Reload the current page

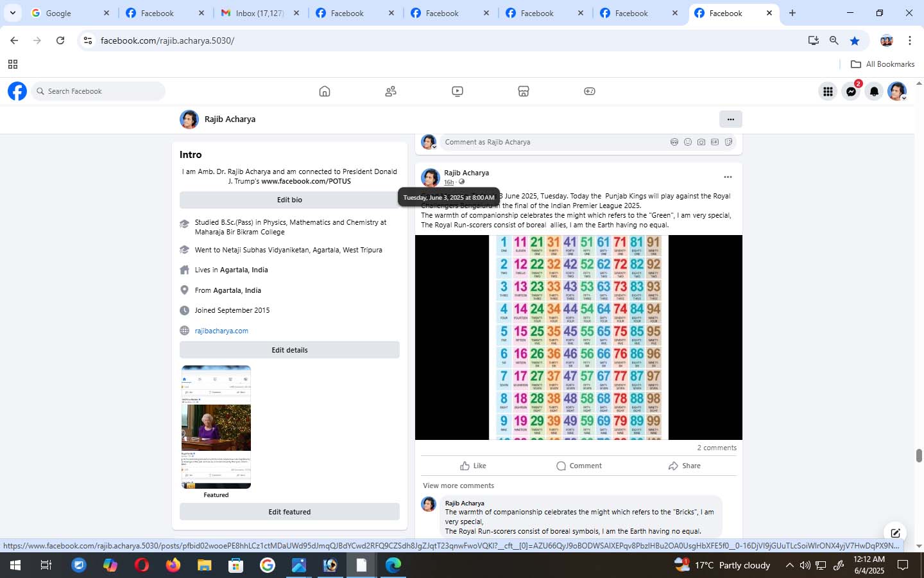(60, 40)
